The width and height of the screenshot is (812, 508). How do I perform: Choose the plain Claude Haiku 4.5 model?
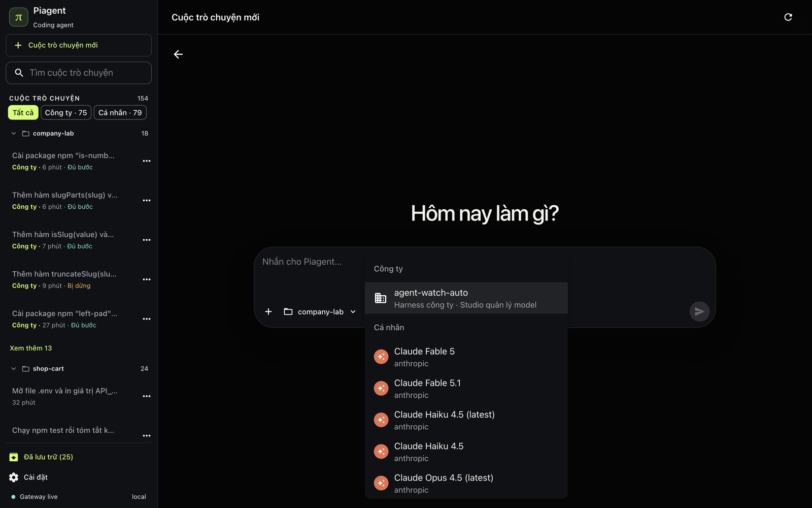coord(466,452)
